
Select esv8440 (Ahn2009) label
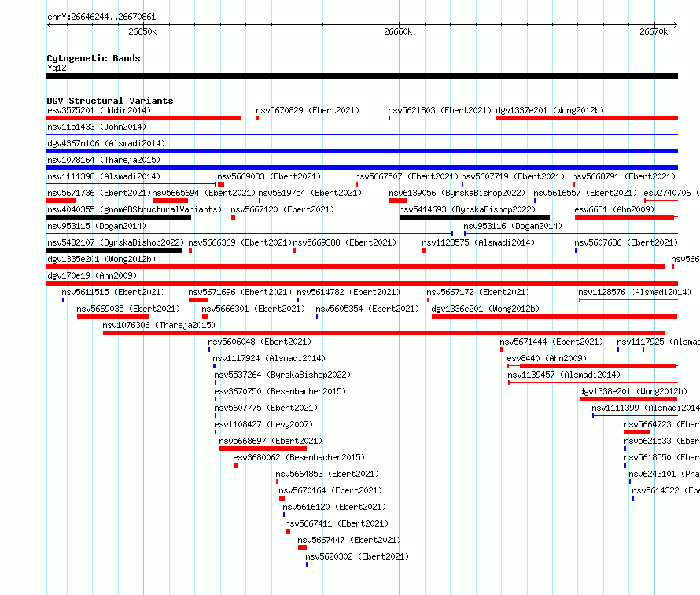tap(547, 358)
